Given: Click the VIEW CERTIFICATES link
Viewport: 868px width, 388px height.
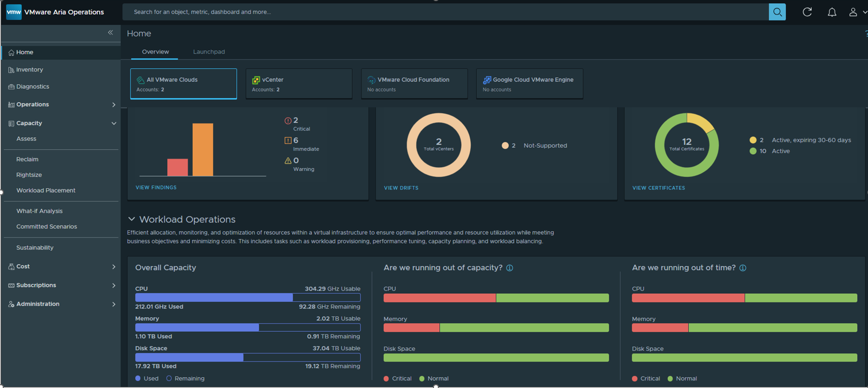Looking at the screenshot, I should click(x=659, y=188).
